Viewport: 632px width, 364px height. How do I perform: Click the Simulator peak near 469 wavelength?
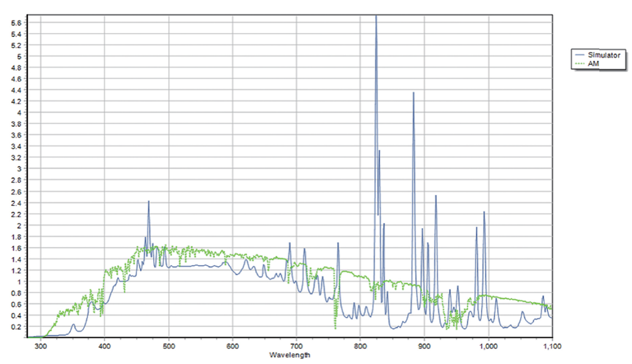pyautogui.click(x=148, y=202)
